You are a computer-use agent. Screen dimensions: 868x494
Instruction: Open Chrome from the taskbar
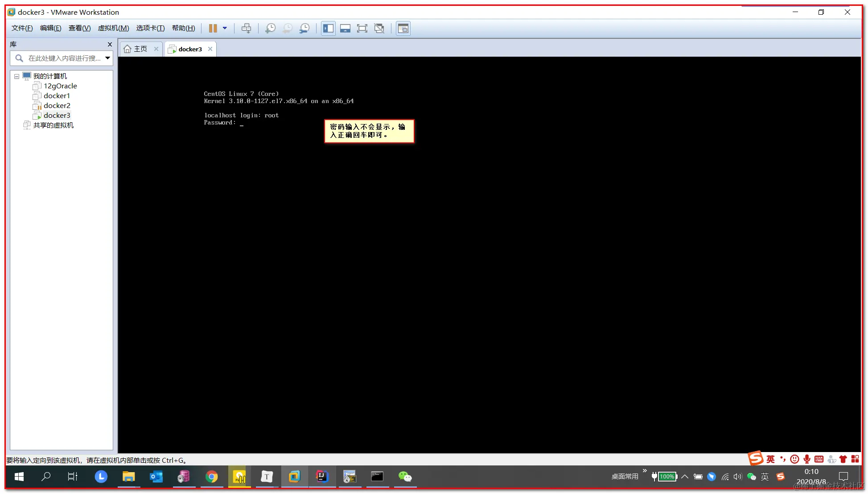click(x=212, y=477)
